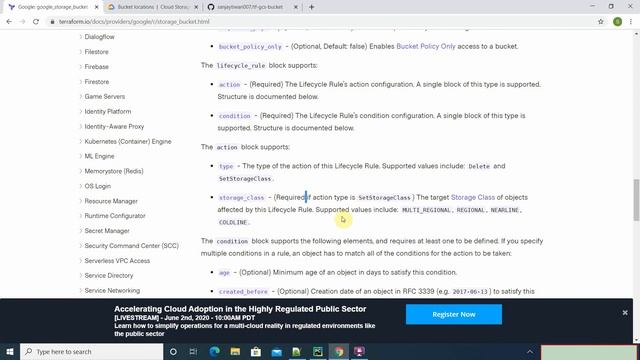Close the Bucket locations tab
Viewport: 640px width, 360px height.
tap(196, 7)
